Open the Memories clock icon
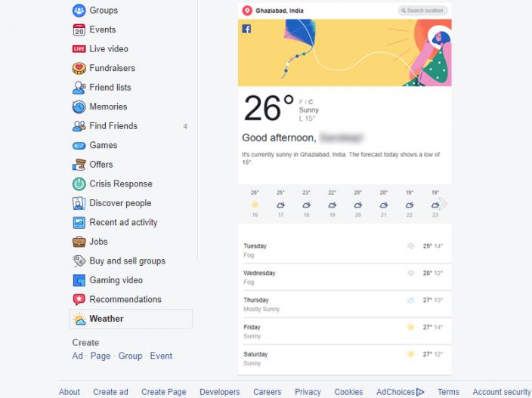 click(79, 106)
